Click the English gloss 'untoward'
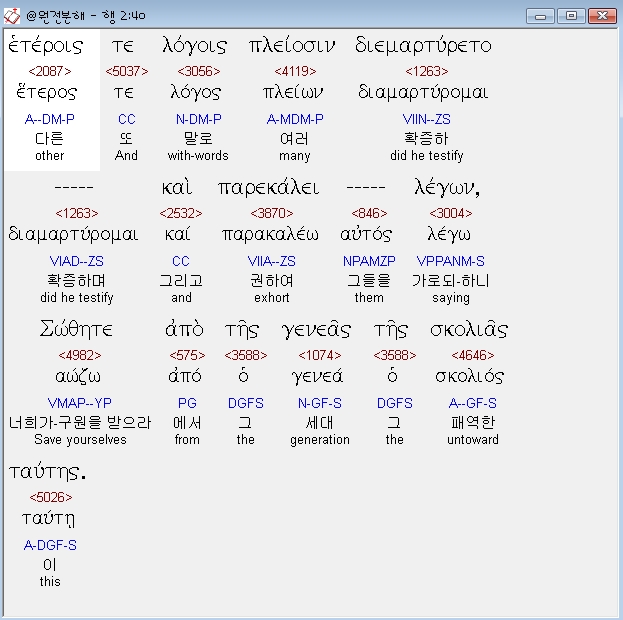 coord(473,440)
